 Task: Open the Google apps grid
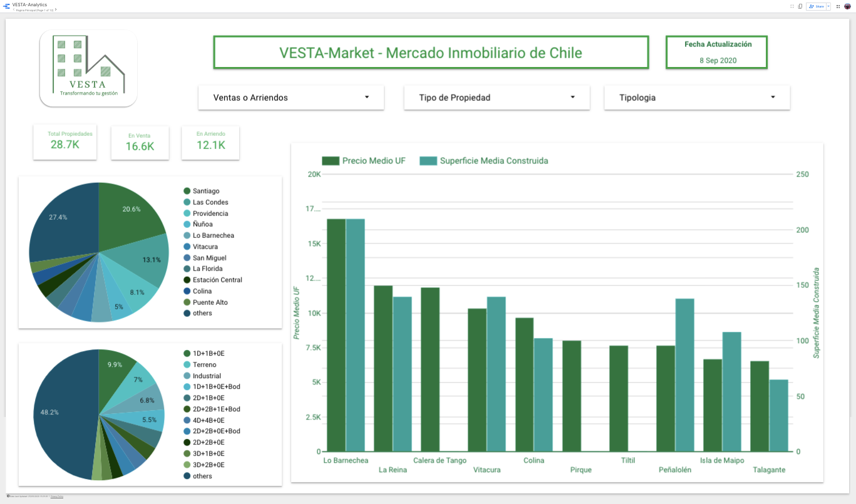pyautogui.click(x=838, y=6)
